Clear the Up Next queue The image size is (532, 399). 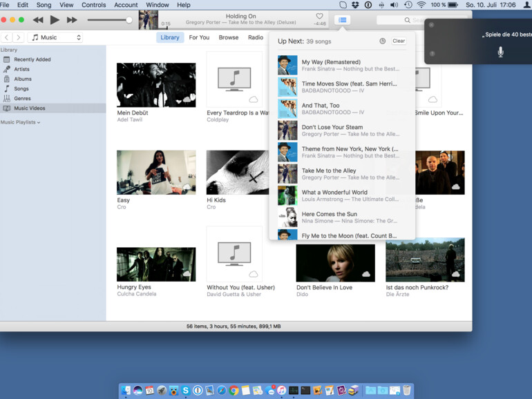(x=399, y=41)
